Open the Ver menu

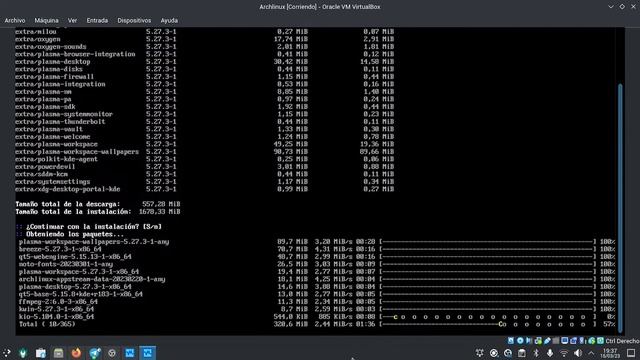coord(72,20)
